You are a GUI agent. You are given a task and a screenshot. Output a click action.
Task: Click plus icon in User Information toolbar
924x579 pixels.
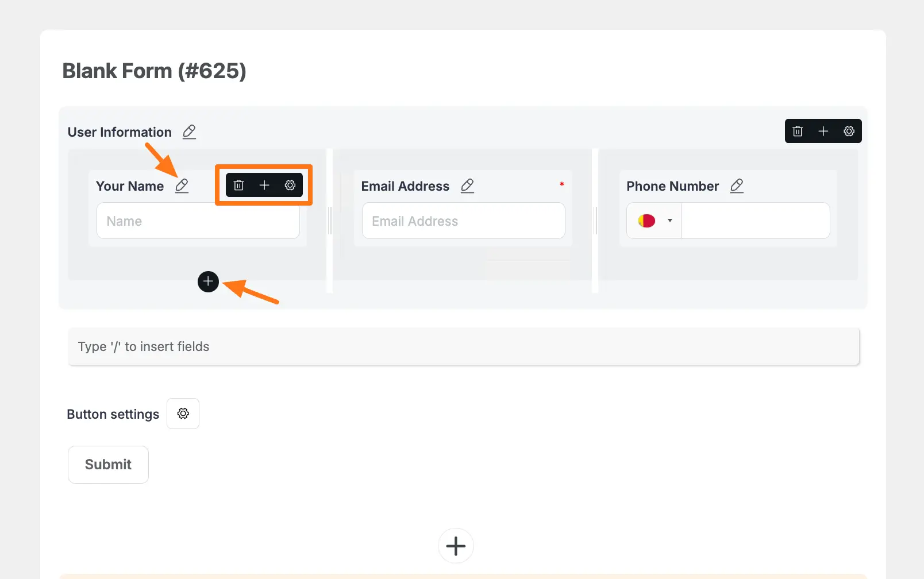click(823, 132)
